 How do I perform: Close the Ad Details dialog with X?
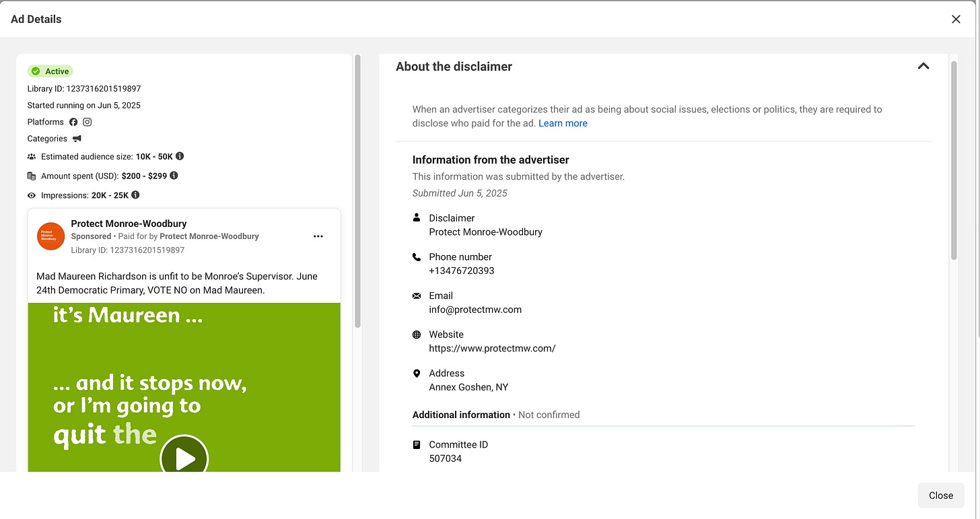956,20
